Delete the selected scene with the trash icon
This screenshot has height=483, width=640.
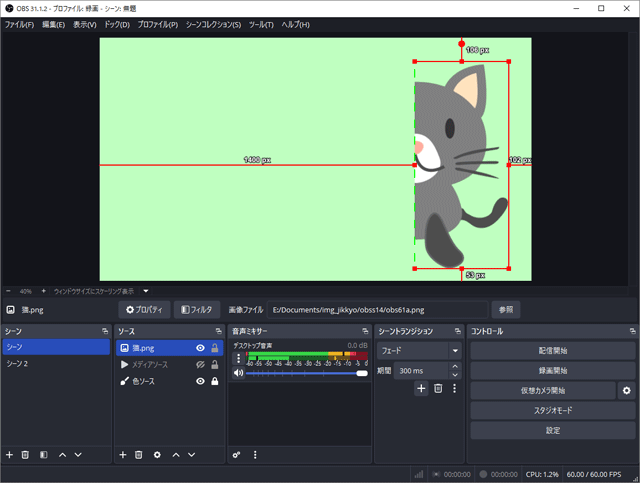click(25, 454)
